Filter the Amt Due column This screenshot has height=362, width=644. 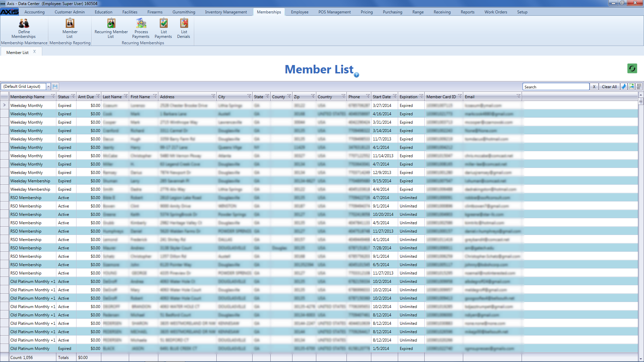click(x=98, y=97)
